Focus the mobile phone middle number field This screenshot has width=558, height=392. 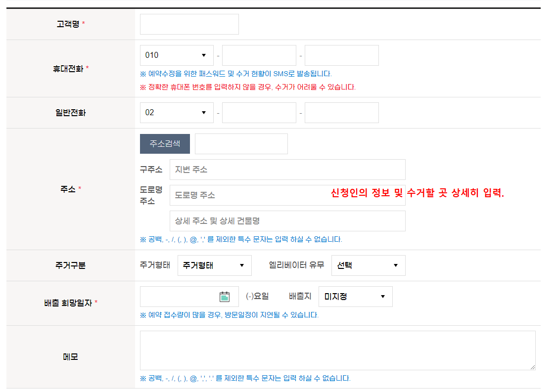pyautogui.click(x=259, y=55)
